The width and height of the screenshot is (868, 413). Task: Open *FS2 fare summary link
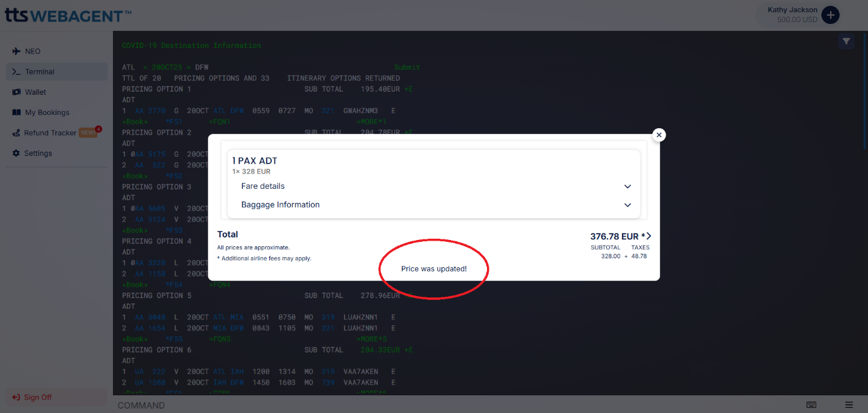click(x=173, y=176)
